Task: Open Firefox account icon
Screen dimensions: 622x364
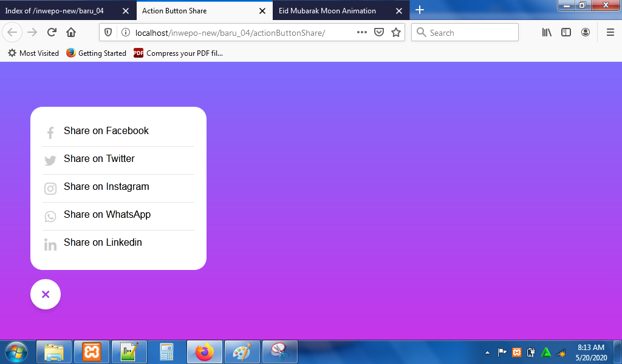Action: pyautogui.click(x=586, y=33)
